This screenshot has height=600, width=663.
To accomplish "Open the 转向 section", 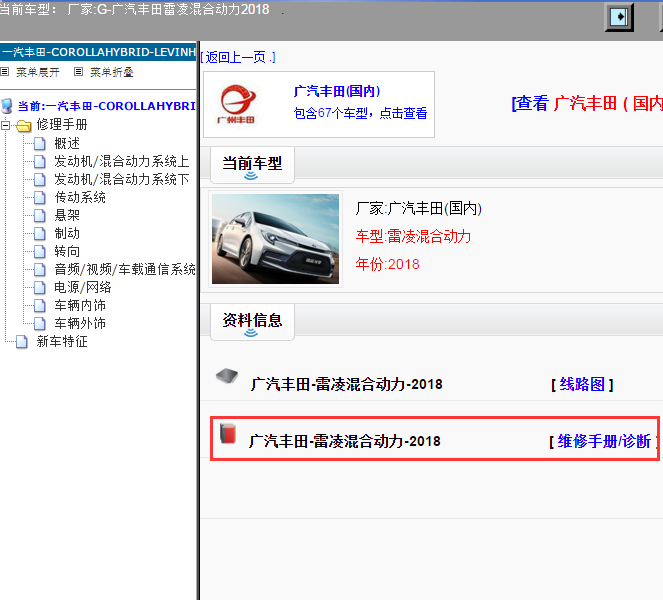I will click(x=67, y=252).
